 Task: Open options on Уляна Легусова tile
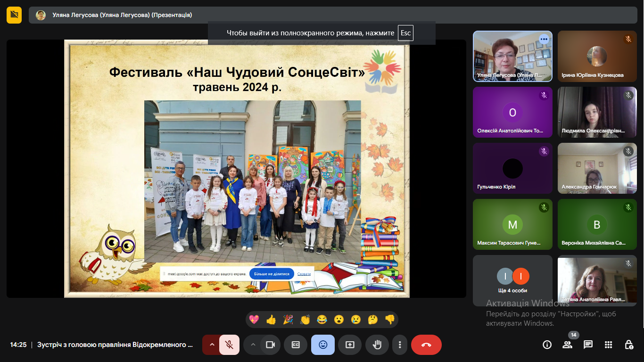click(x=544, y=39)
